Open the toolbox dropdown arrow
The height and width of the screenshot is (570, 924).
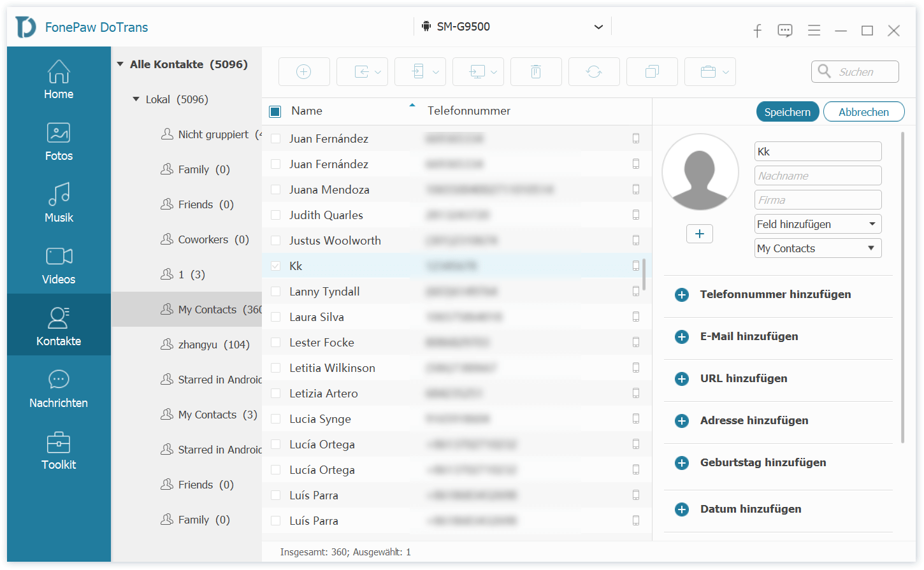(x=726, y=73)
